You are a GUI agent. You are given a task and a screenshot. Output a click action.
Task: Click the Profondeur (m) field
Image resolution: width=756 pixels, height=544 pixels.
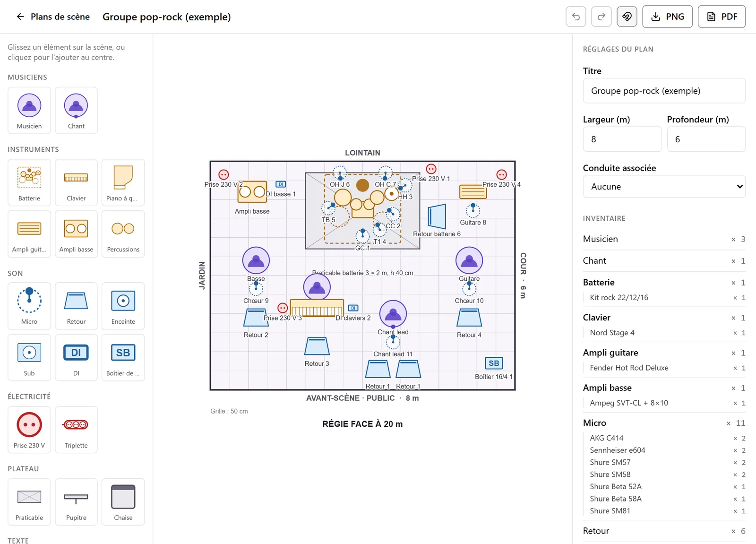(x=706, y=139)
